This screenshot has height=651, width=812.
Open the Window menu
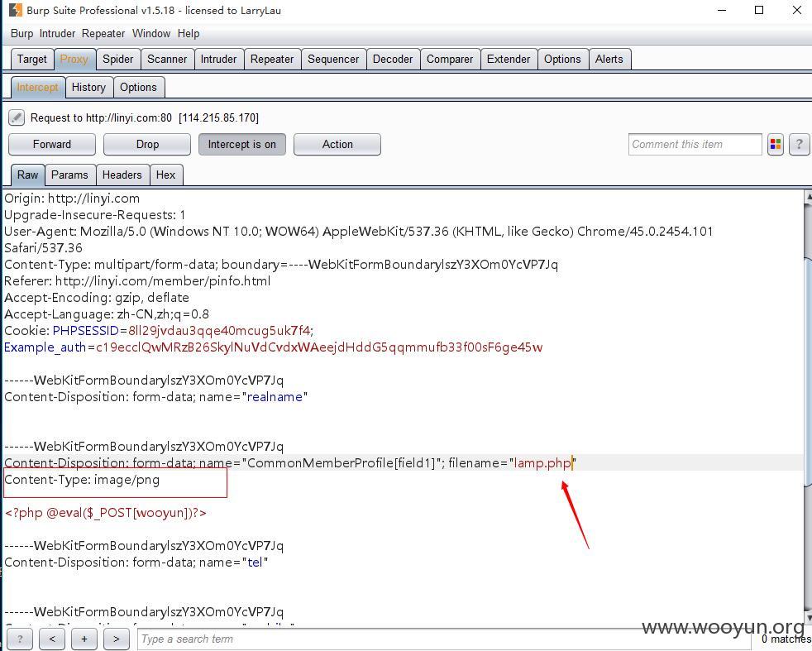(151, 34)
